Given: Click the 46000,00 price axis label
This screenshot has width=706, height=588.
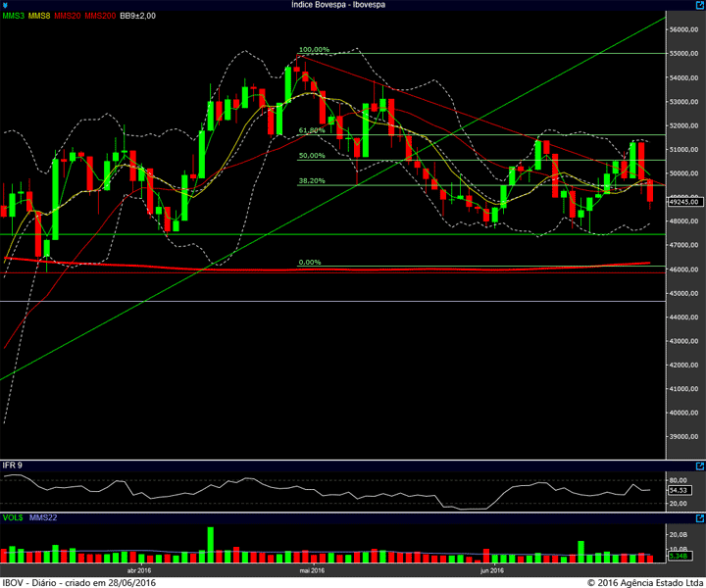Looking at the screenshot, I should [x=684, y=269].
